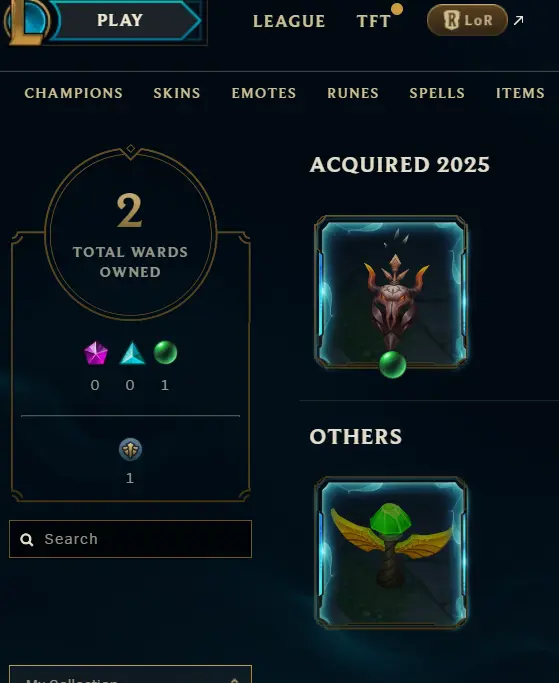Switch to TFT game mode
This screenshot has height=683, width=559.
[x=373, y=21]
